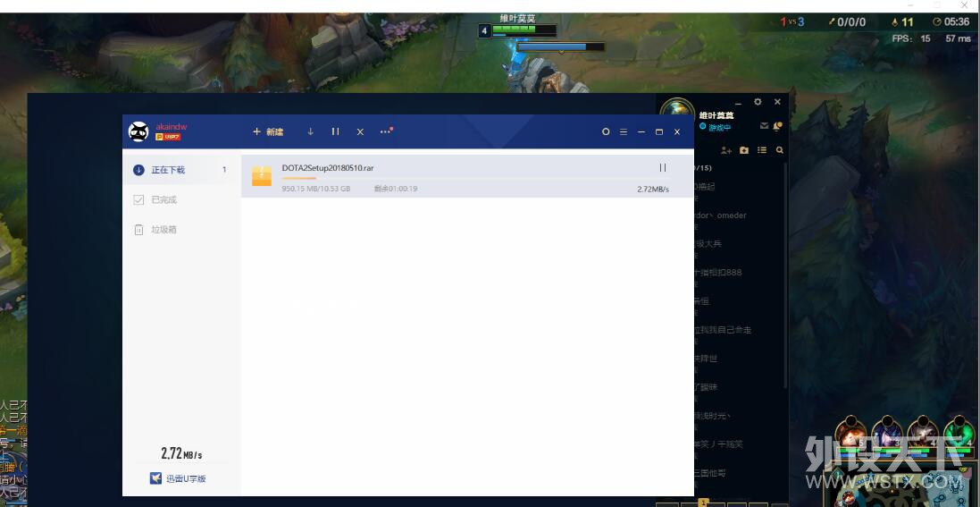This screenshot has height=507, width=980.
Task: Select the 已完成 completed tab
Action: [x=181, y=199]
